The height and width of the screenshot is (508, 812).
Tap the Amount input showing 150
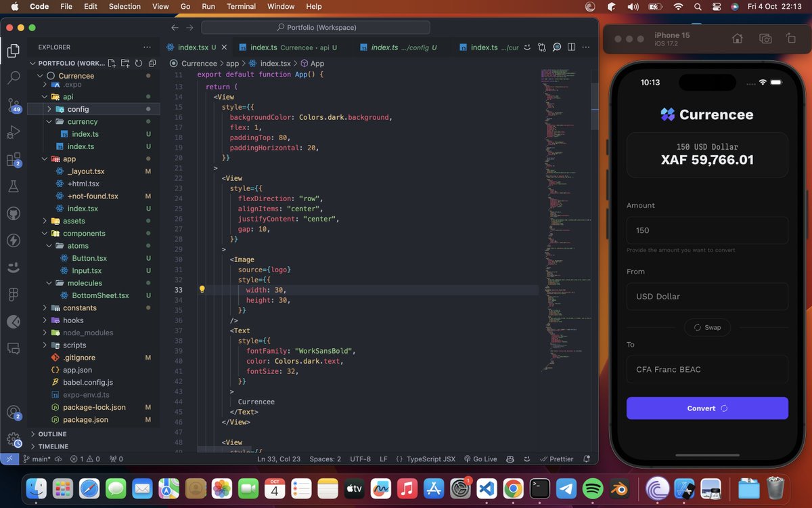pos(707,230)
